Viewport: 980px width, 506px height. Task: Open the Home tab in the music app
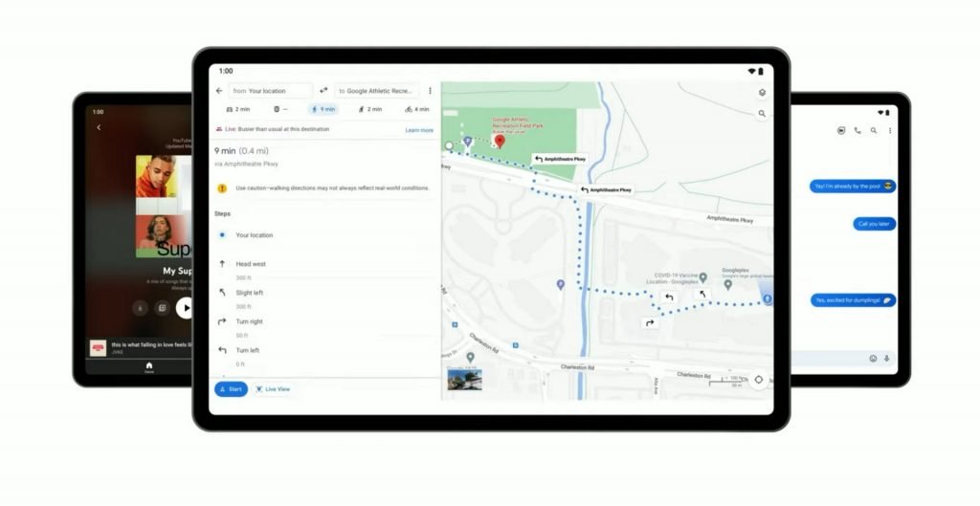pos(148,367)
